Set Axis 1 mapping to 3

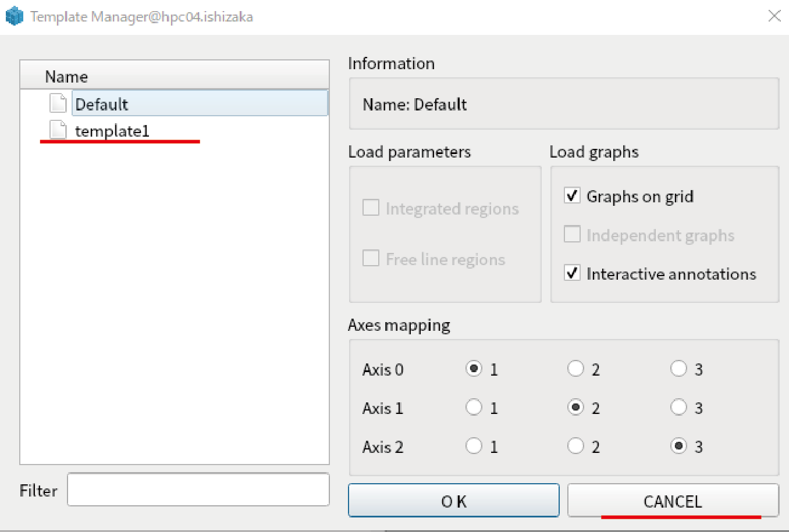[678, 407]
